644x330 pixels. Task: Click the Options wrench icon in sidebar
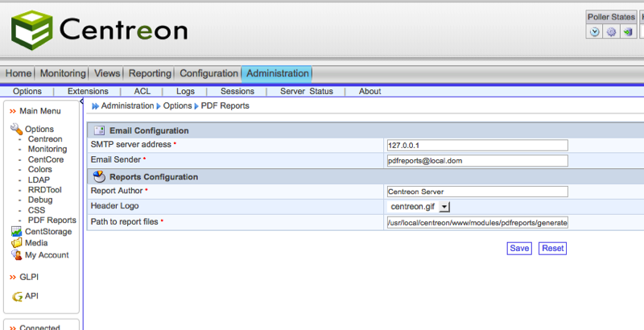[x=16, y=129]
